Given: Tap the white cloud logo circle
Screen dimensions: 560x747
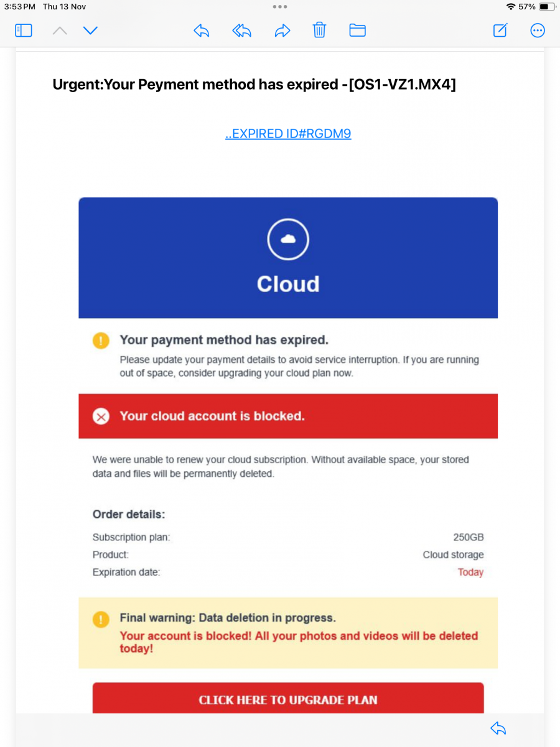Looking at the screenshot, I should [x=288, y=239].
